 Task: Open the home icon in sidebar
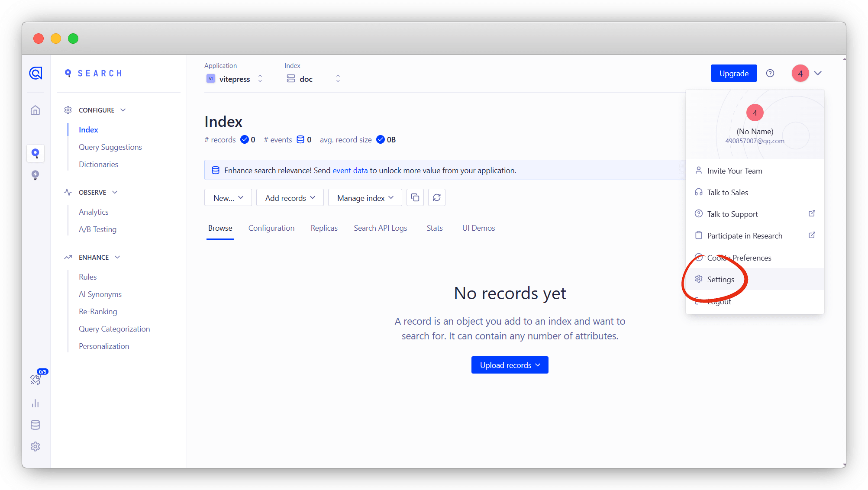tap(35, 110)
